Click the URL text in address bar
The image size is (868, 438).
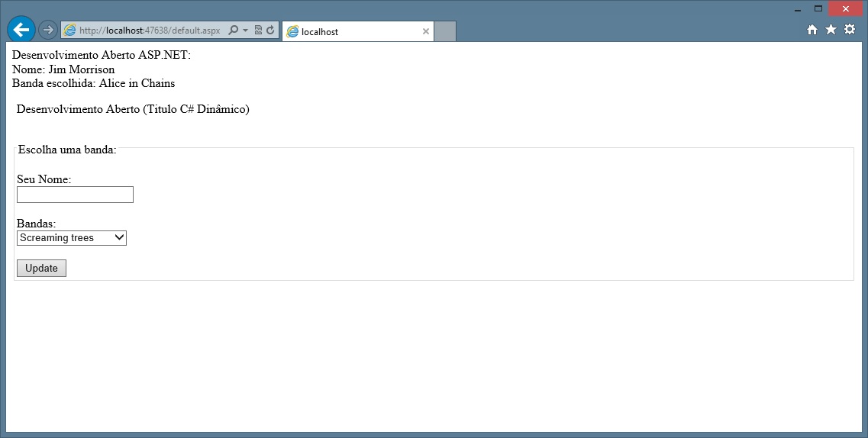coord(149,31)
